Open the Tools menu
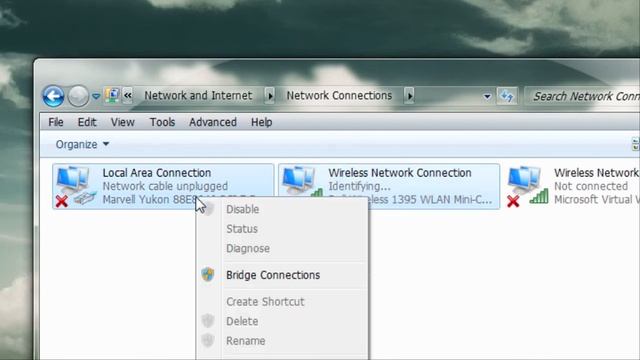 point(162,122)
